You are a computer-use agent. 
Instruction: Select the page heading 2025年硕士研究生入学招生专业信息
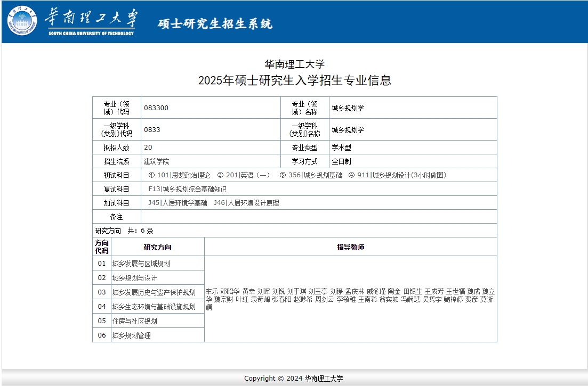point(295,80)
